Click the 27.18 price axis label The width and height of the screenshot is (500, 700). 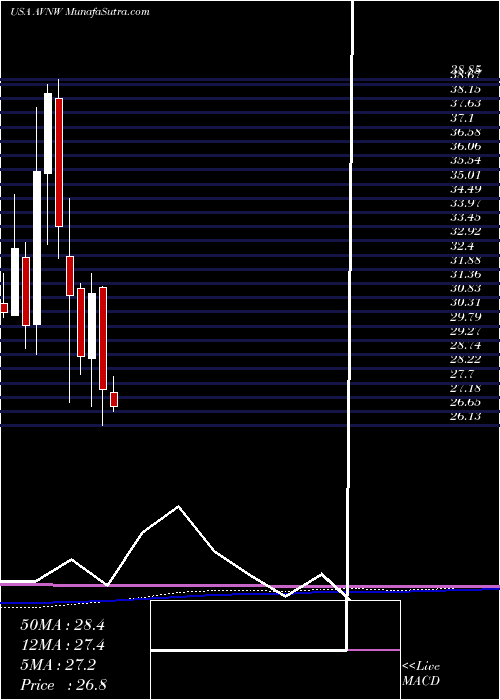466,388
